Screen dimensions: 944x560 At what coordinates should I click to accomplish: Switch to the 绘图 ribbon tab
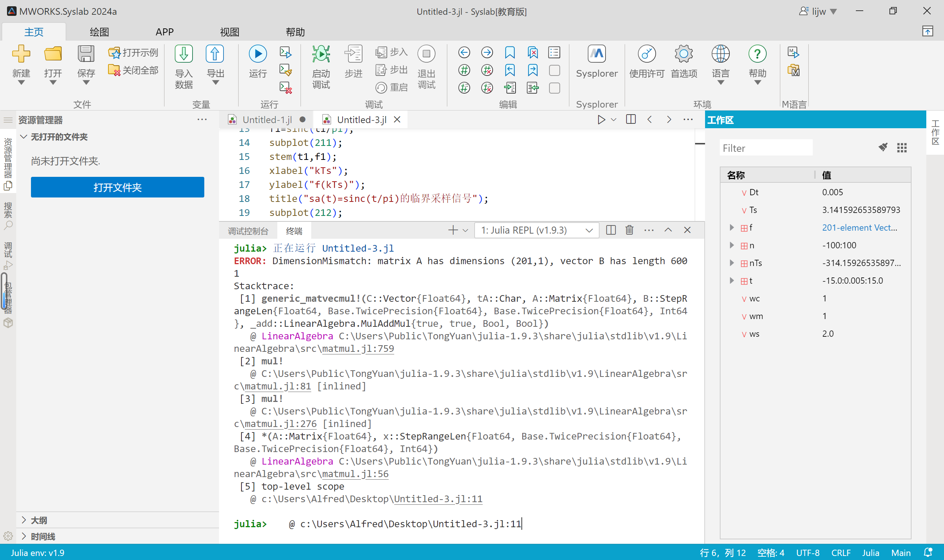click(x=99, y=32)
